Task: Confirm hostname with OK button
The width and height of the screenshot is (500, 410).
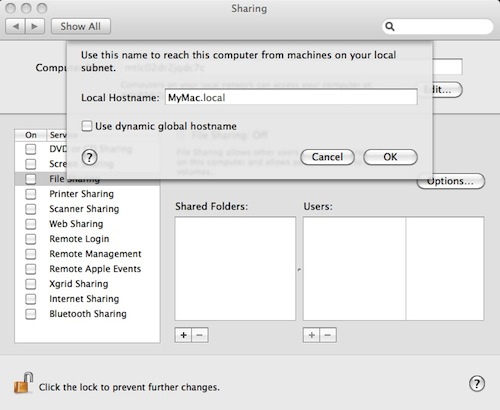Action: click(x=390, y=157)
